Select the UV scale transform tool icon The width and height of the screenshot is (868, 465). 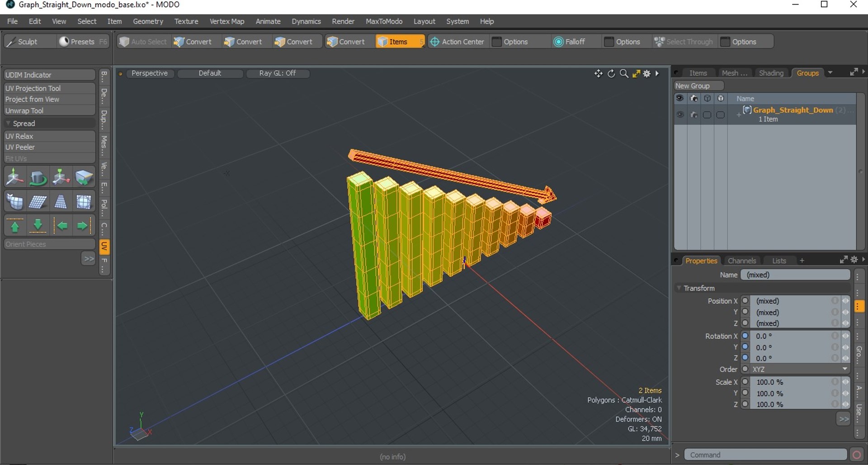(x=61, y=178)
